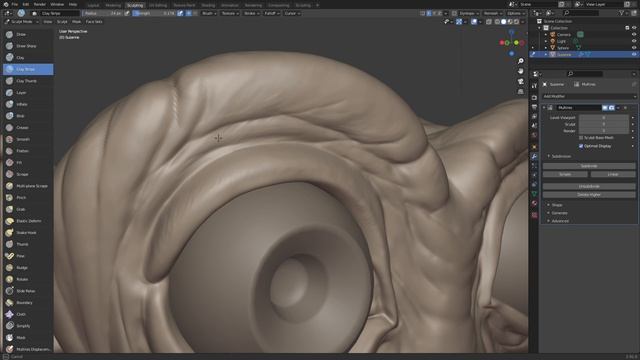The width and height of the screenshot is (640, 360).
Task: Select the Pinch brush
Action: (28, 198)
